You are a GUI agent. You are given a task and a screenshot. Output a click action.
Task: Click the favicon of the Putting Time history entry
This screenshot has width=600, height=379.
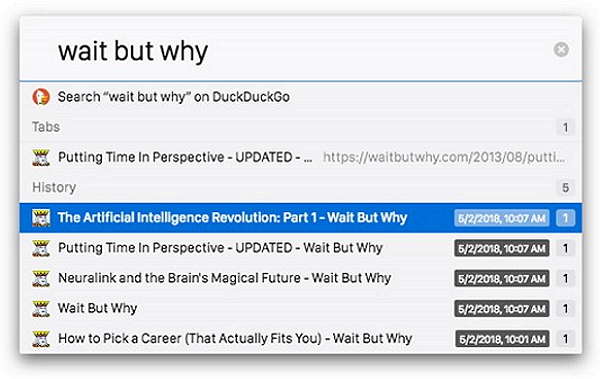(41, 248)
